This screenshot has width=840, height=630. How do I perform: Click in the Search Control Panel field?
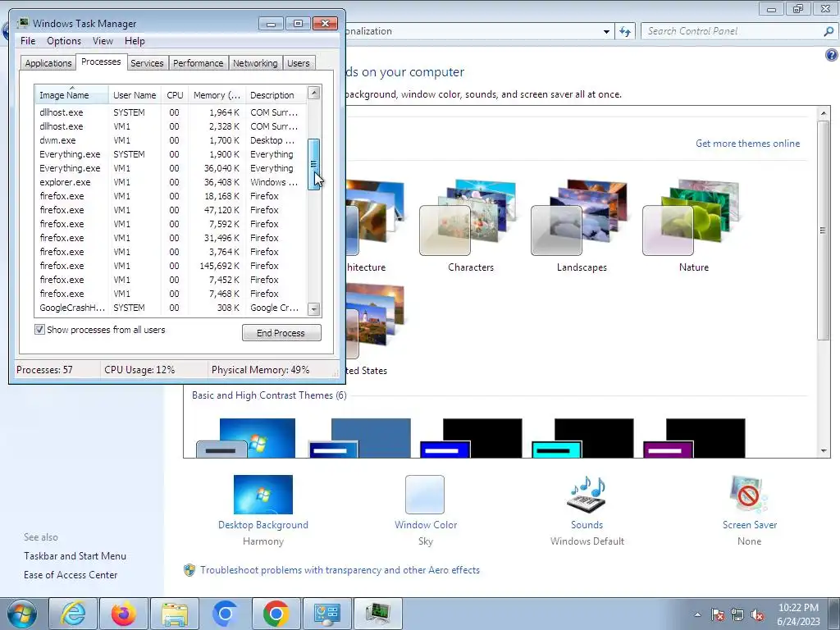point(733,32)
